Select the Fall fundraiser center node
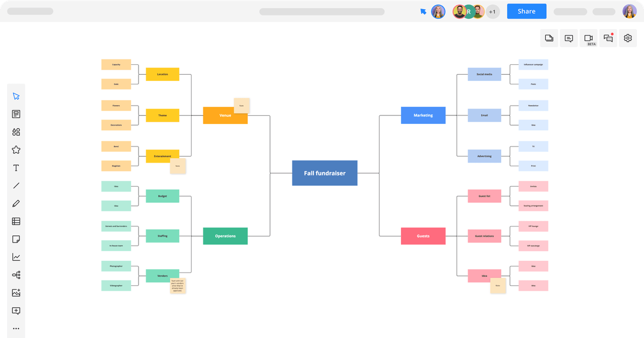644x338 pixels. 325,173
